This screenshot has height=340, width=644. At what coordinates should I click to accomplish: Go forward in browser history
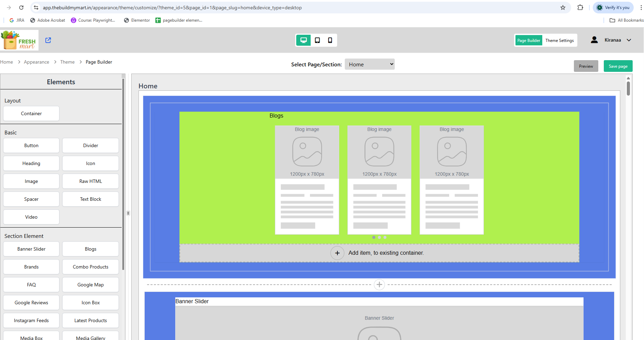pos(9,8)
